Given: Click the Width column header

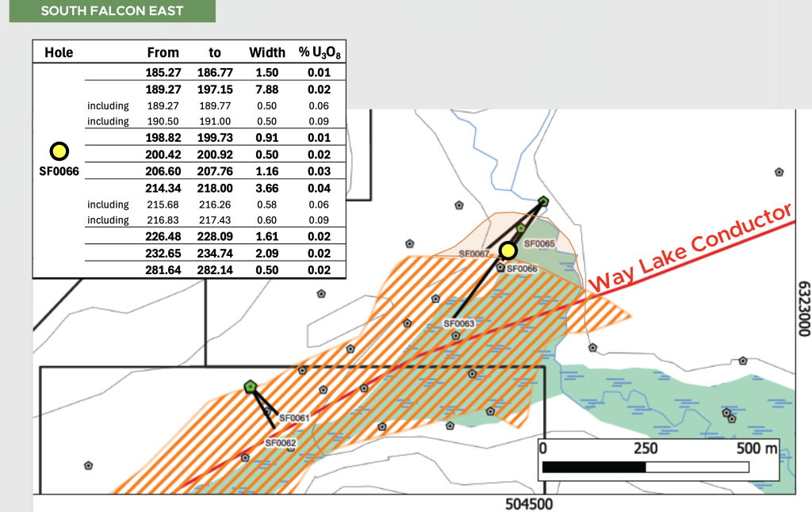Looking at the screenshot, I should (267, 52).
